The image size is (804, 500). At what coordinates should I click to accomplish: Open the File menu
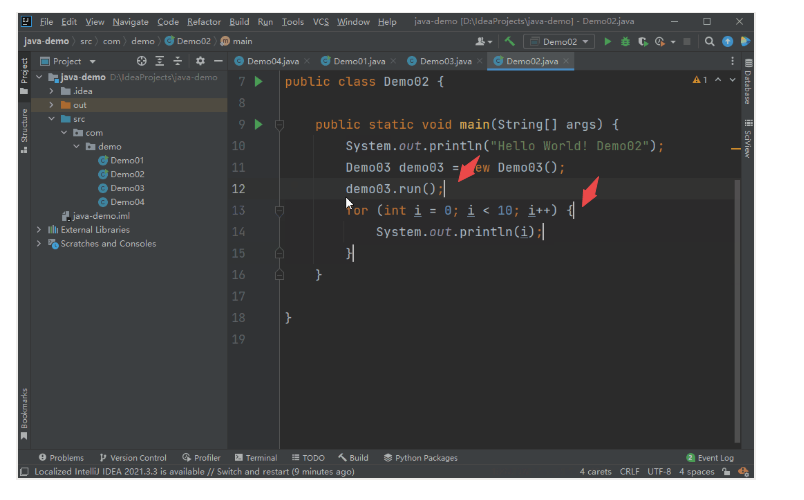point(46,22)
